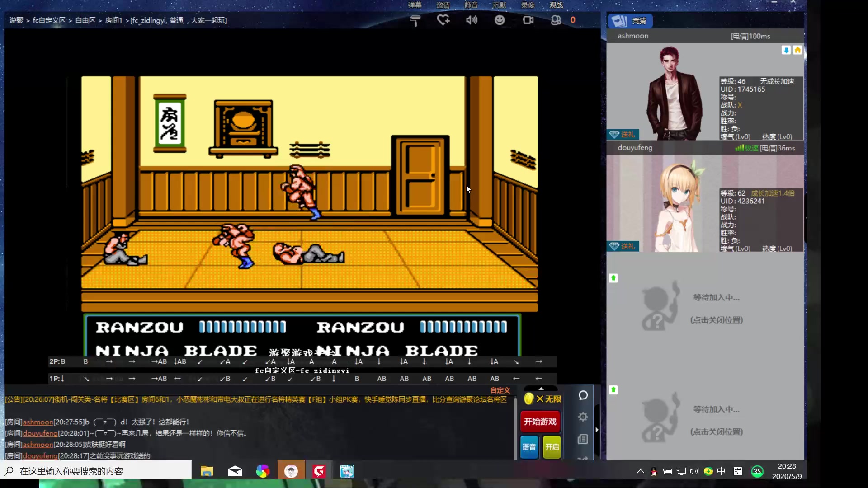Open File Explorer from the taskbar

207,471
